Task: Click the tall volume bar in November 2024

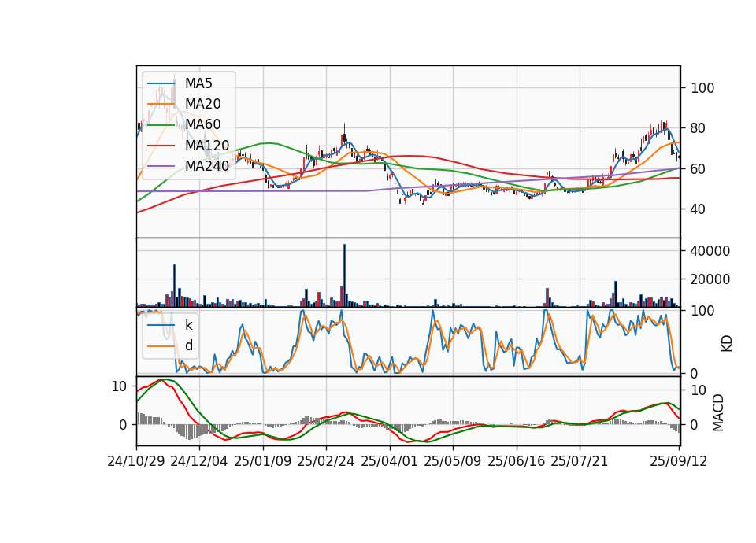Action: tap(175, 286)
